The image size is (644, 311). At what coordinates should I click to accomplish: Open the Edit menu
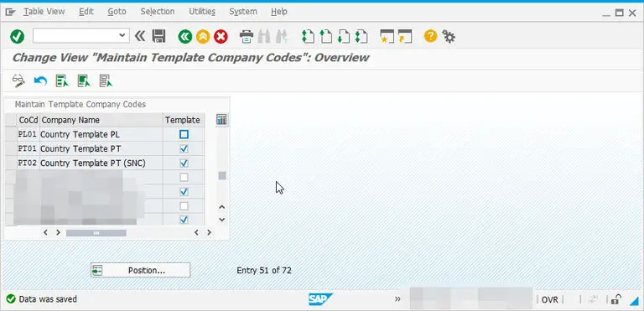pyautogui.click(x=86, y=12)
